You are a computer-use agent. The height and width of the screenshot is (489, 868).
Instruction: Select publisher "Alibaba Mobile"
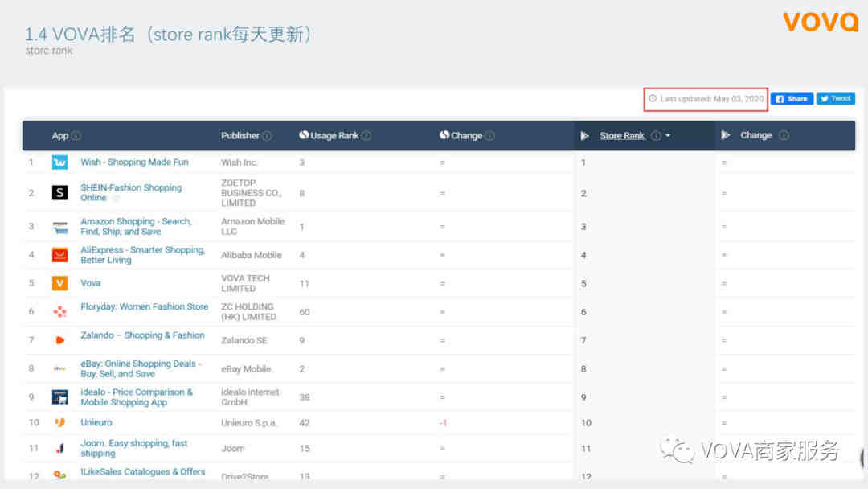coord(252,255)
